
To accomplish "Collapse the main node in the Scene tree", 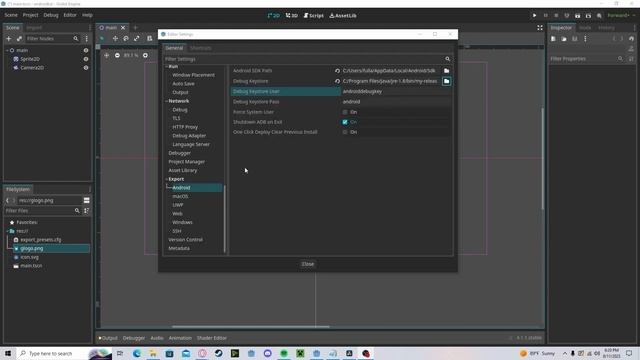I will click(x=7, y=50).
